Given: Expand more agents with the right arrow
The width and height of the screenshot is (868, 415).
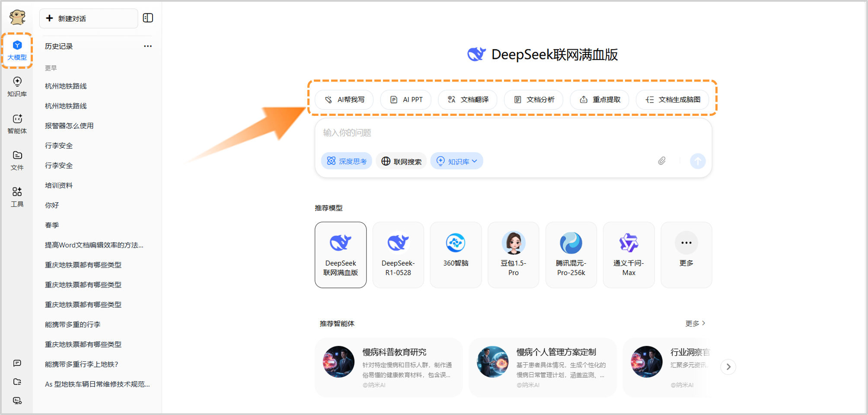Looking at the screenshot, I should coord(728,367).
